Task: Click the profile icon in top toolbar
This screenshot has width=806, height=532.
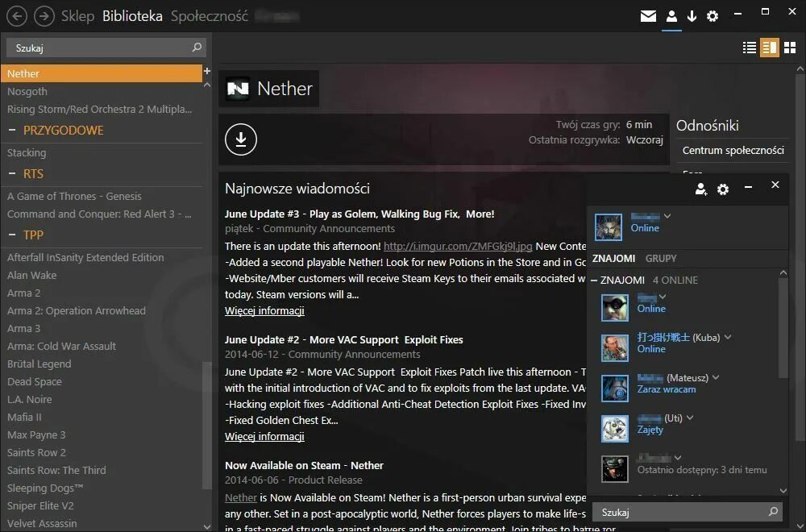Action: point(671,15)
